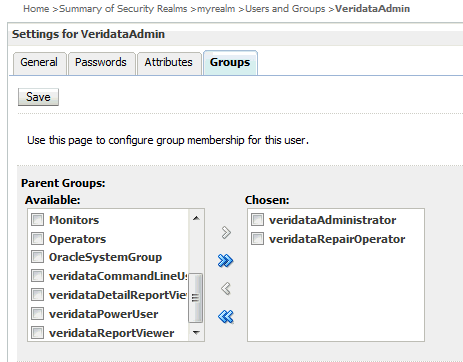
Task: Click the single right arrow move icon
Action: click(x=226, y=232)
